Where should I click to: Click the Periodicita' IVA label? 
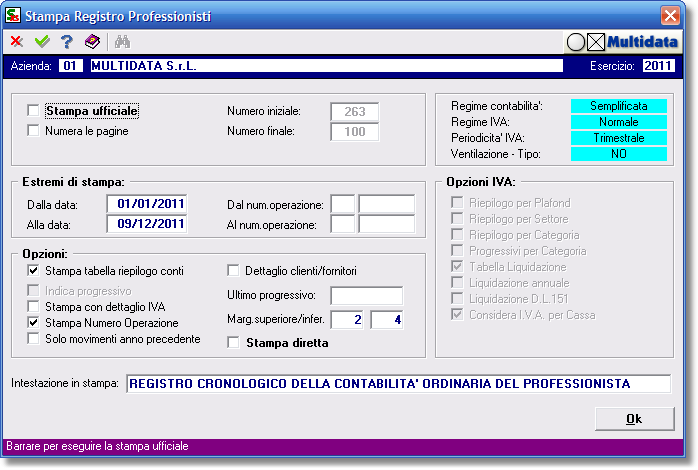488,138
